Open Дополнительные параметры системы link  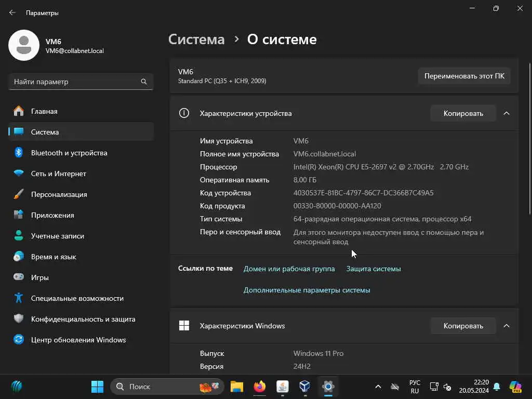(307, 290)
